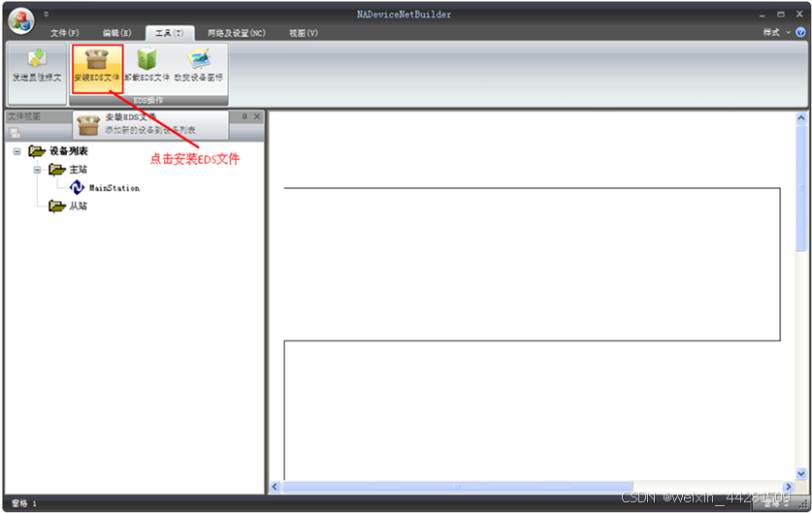Click the change device icon button

[x=199, y=66]
